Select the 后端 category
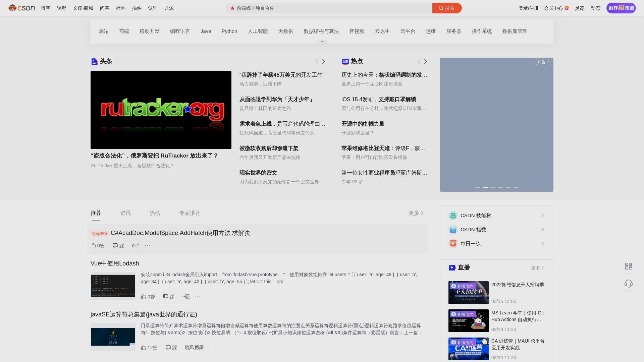 click(104, 31)
